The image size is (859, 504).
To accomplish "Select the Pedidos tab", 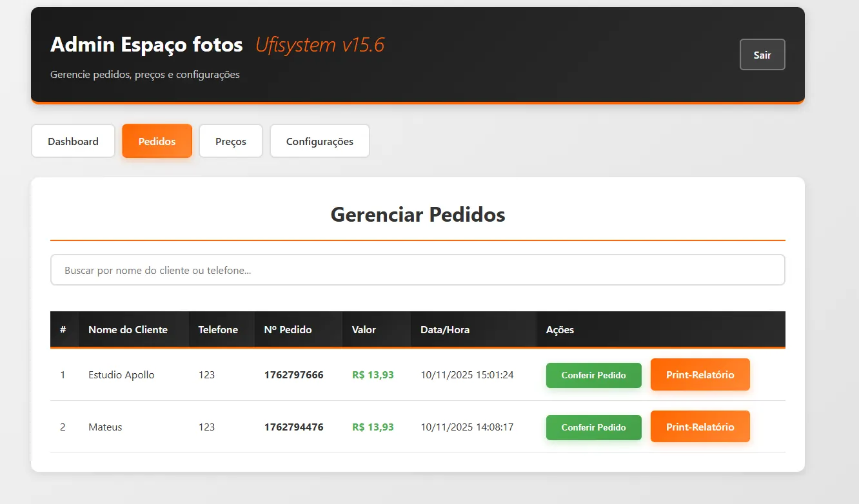I will (157, 141).
